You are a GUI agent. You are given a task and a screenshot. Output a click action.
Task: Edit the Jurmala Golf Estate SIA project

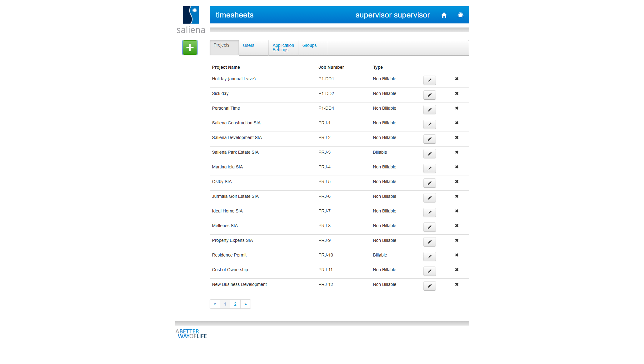[x=429, y=198]
